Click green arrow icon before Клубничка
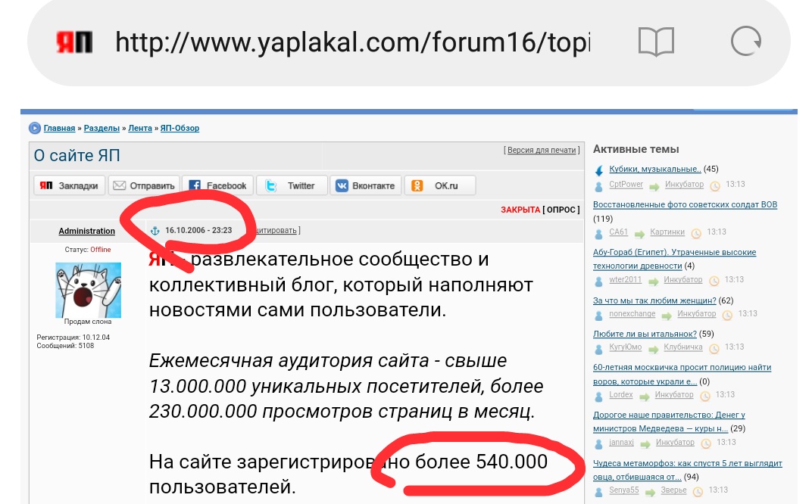Screen dimensions: 812x504 tap(653, 350)
